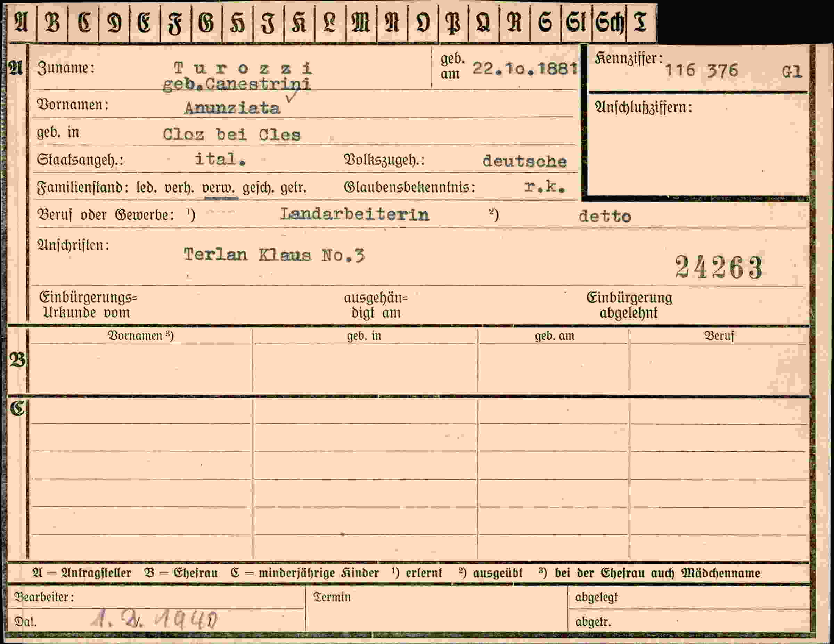Viewport: 834px width, 644px height.
Task: Click the address 'Terlan Klaus No.3'
Action: click(x=274, y=255)
